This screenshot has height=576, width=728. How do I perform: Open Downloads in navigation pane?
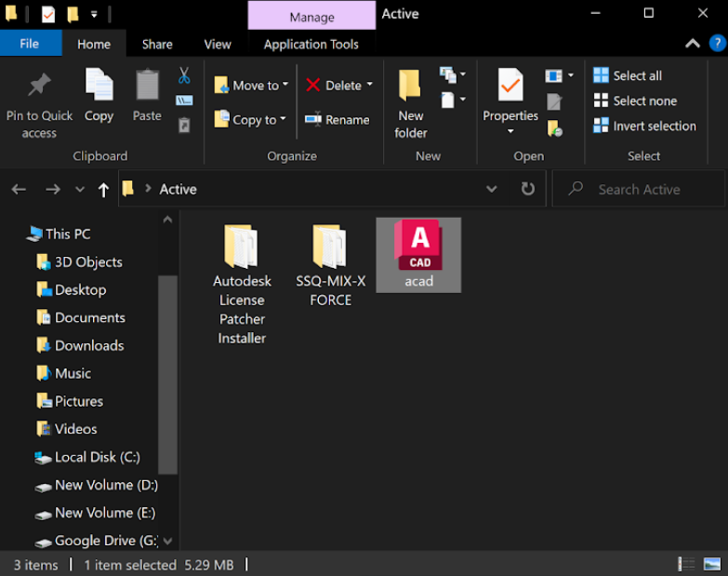(x=89, y=345)
